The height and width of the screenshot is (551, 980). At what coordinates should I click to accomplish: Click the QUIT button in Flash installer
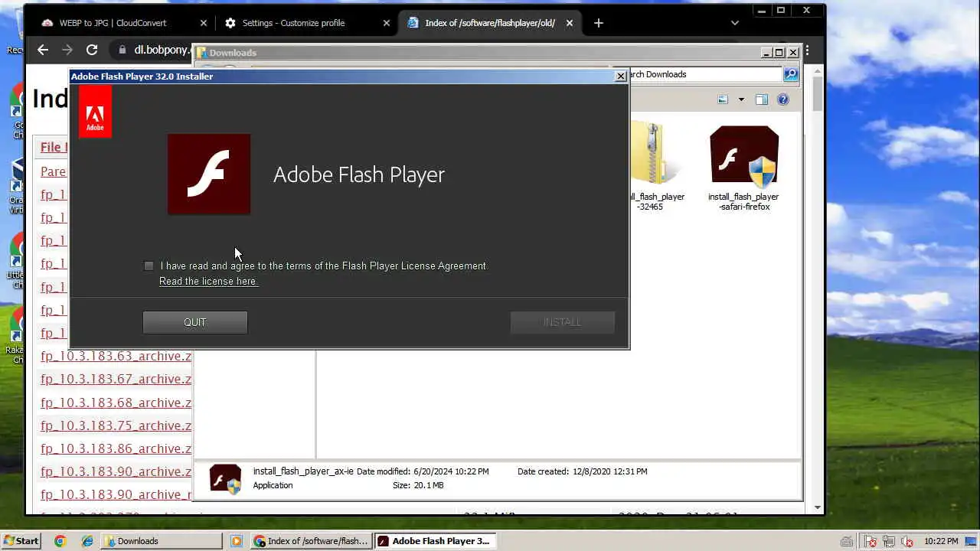point(195,322)
